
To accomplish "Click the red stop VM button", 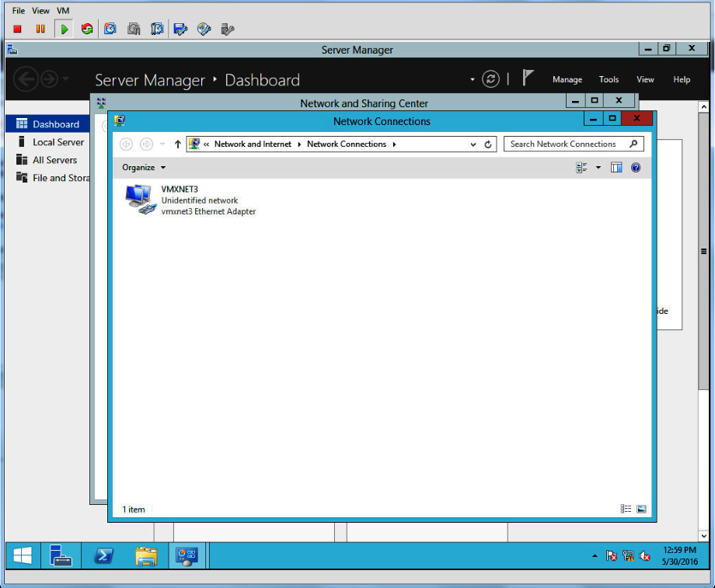I will point(17,29).
